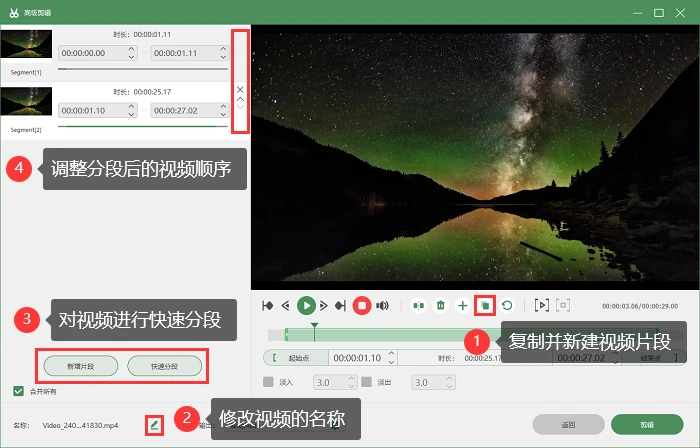Viewport: 700px width, 448px height.
Task: Click the green timeline progress bar
Action: (x=393, y=335)
